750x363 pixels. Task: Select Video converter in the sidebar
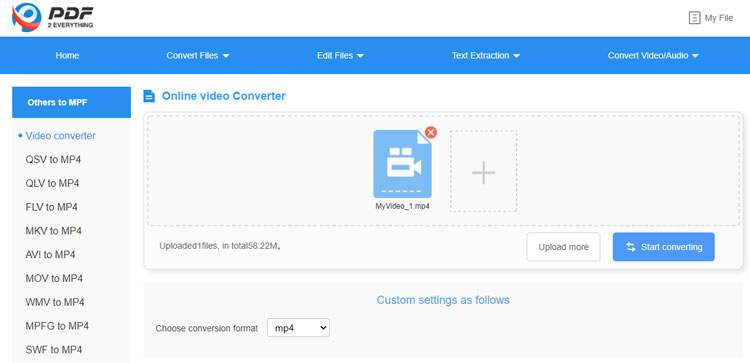click(60, 136)
